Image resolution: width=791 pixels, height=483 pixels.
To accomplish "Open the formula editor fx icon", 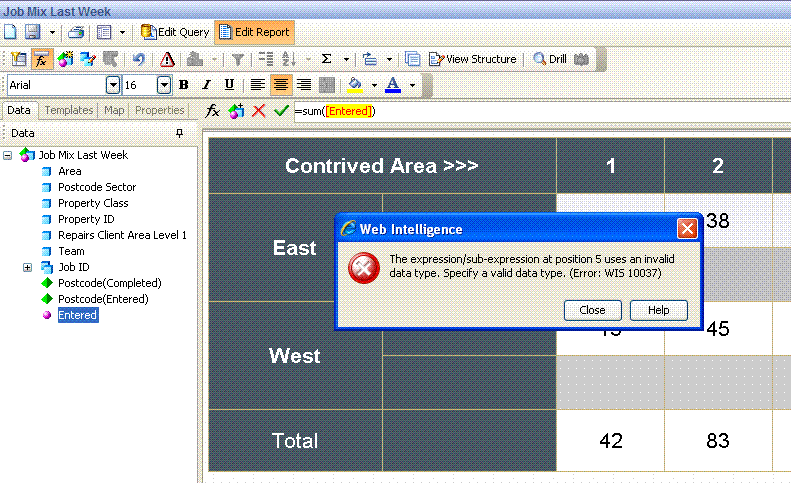I will 213,111.
